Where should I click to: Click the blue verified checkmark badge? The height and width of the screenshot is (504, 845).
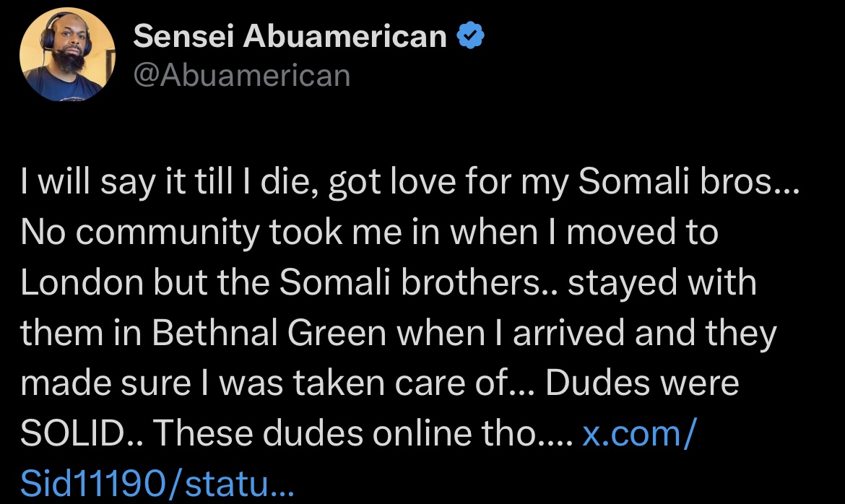point(470,35)
